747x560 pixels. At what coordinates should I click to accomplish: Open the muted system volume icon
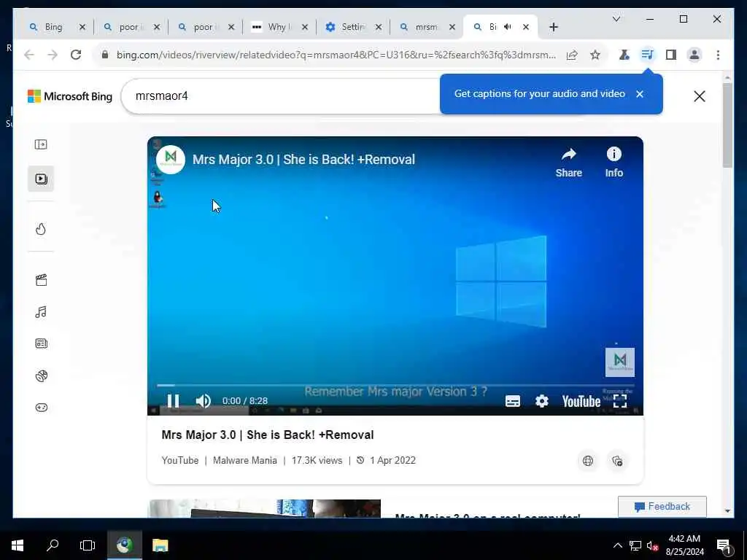tap(652, 545)
